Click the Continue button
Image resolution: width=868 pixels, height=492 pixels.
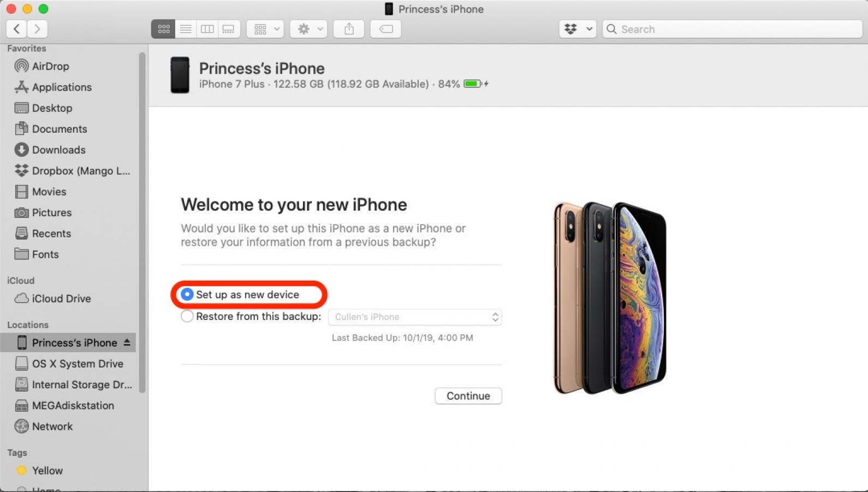pos(468,396)
